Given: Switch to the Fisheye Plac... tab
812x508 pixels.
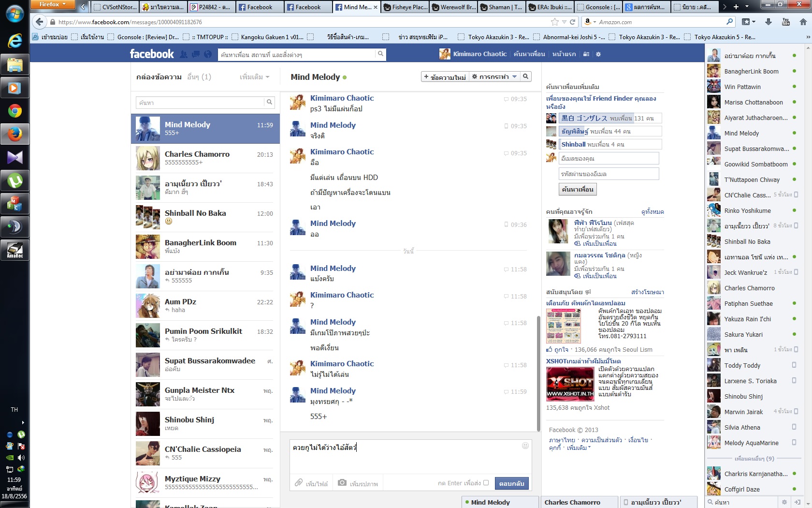Looking at the screenshot, I should pos(405,7).
